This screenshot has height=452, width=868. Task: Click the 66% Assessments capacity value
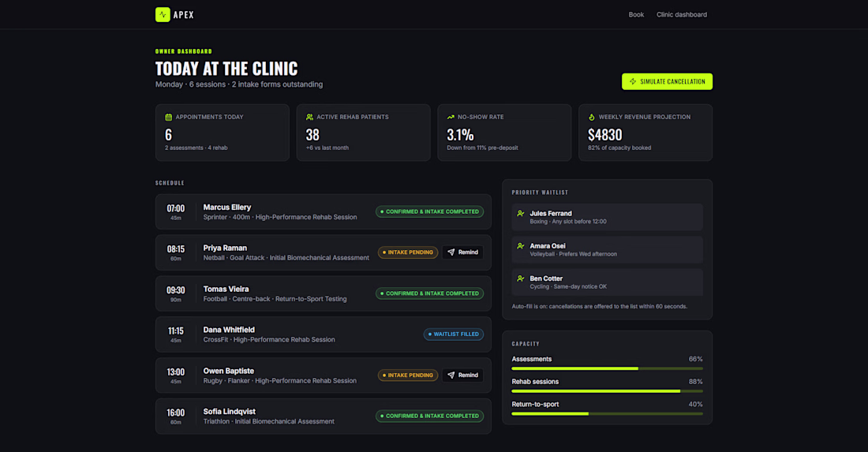(695, 360)
